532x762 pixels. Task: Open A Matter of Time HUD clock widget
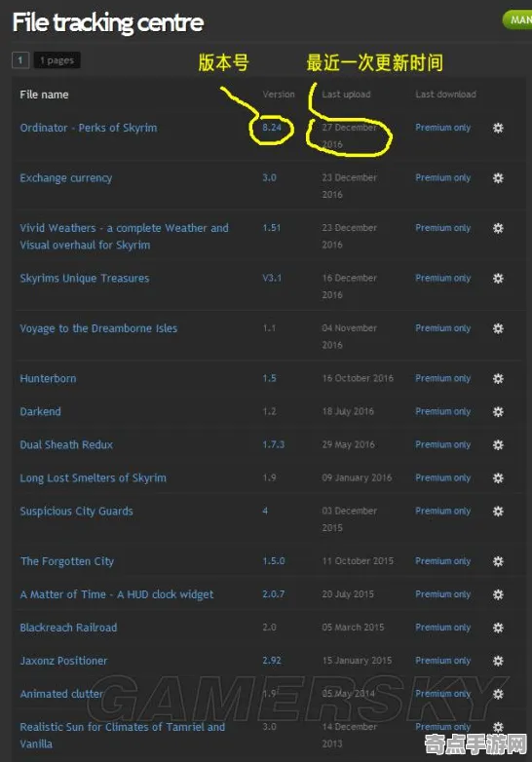pos(117,594)
